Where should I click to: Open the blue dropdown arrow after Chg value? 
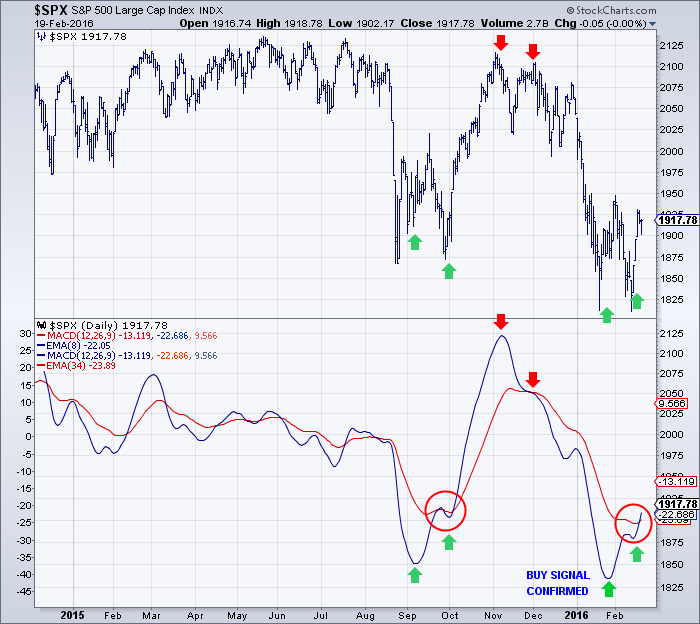(x=652, y=24)
